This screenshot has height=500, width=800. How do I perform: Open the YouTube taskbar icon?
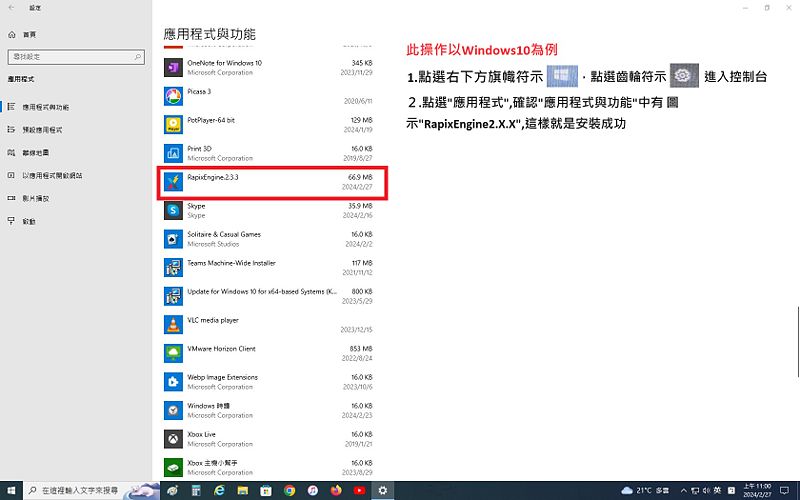[x=359, y=490]
